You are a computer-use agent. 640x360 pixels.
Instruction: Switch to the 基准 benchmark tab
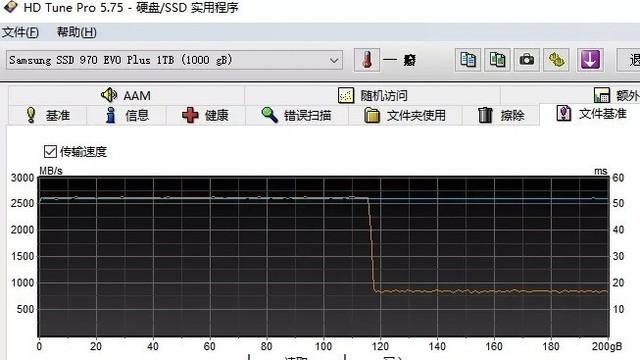[47, 115]
